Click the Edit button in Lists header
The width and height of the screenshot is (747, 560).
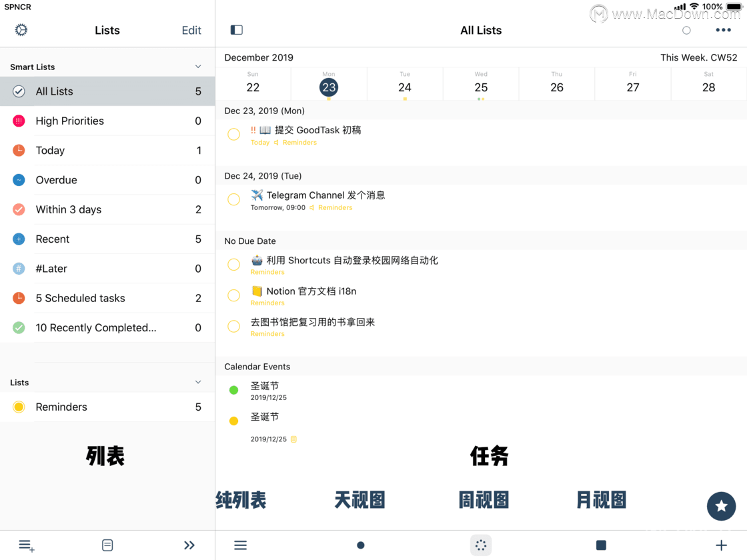coord(191,31)
